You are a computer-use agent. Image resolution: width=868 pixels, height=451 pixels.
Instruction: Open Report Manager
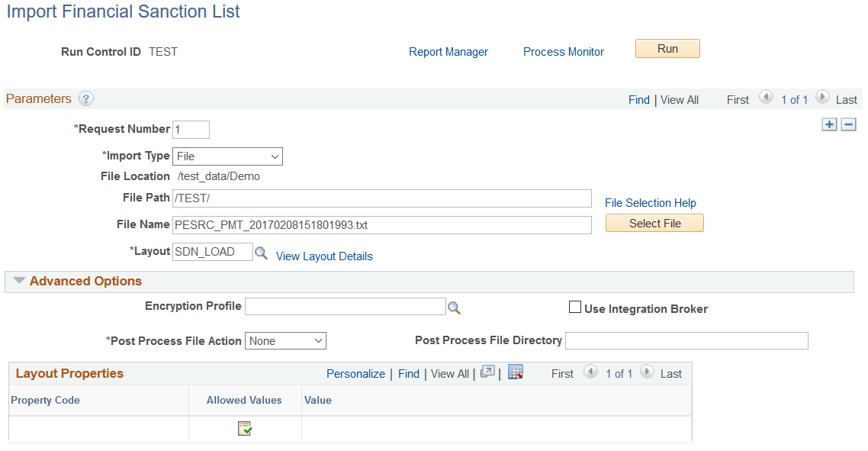(x=448, y=51)
